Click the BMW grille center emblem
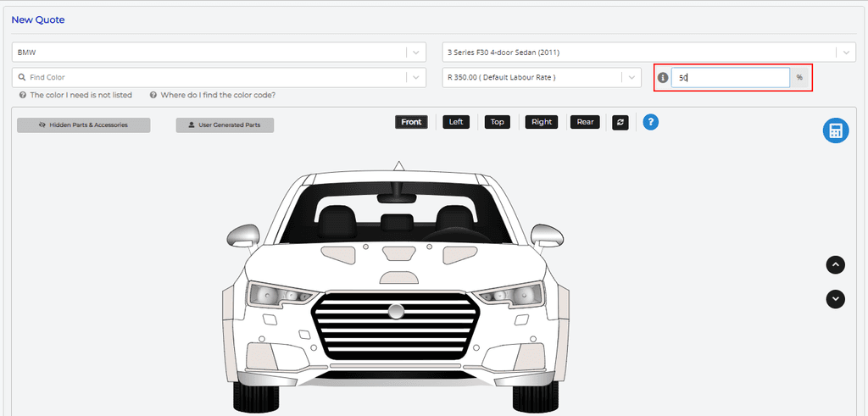 (x=396, y=311)
